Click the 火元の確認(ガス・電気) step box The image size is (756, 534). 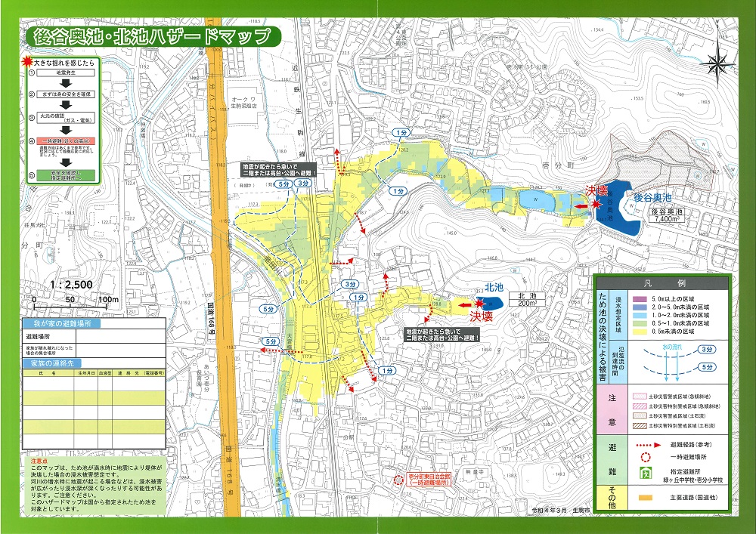(x=66, y=119)
